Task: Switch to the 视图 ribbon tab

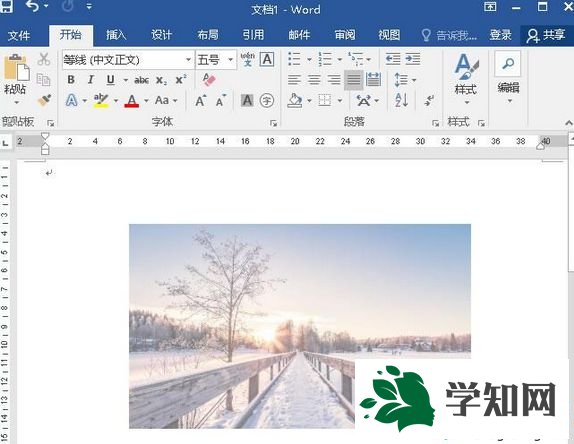Action: point(389,35)
